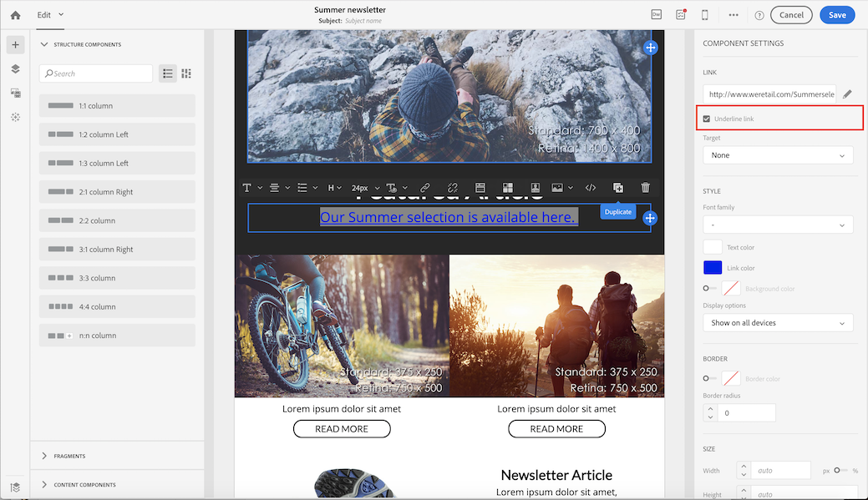Open the layers navigation tree icon
This screenshot has height=500, width=868.
(16, 69)
